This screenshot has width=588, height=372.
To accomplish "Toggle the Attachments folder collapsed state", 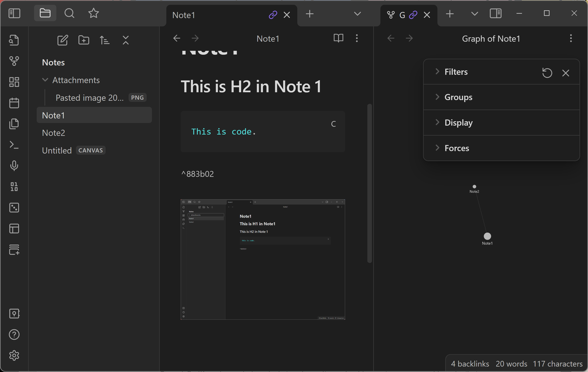I will point(45,80).
